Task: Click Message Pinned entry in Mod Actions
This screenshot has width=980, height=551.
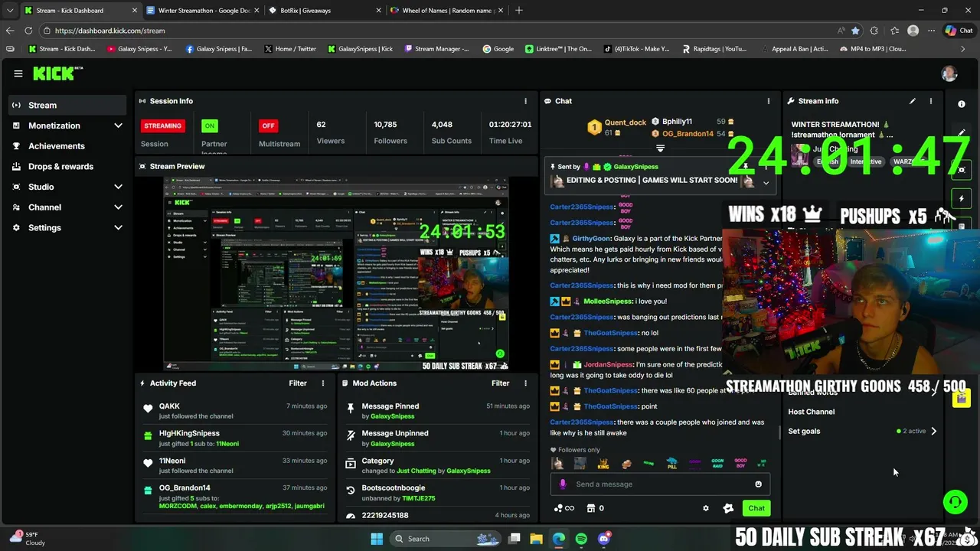Action: (437, 411)
